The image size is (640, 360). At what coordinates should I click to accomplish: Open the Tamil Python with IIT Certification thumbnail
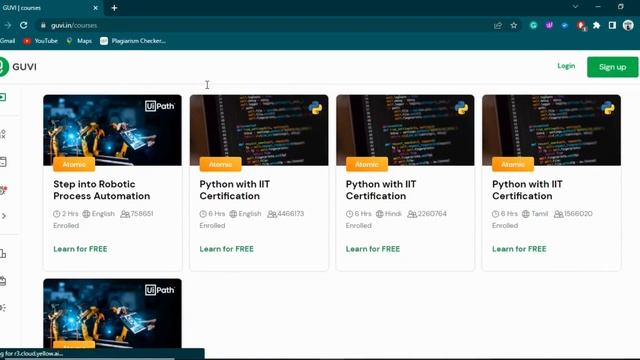click(x=551, y=130)
